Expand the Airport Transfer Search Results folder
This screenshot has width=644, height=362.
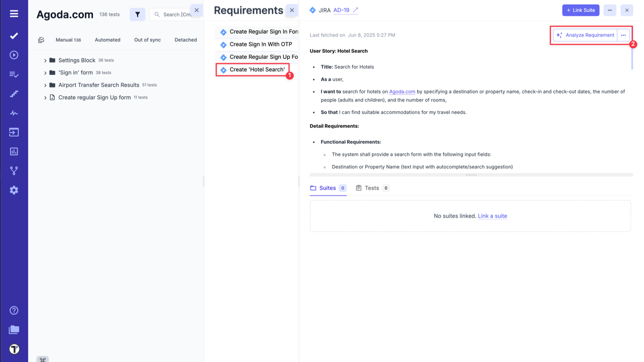coord(45,85)
